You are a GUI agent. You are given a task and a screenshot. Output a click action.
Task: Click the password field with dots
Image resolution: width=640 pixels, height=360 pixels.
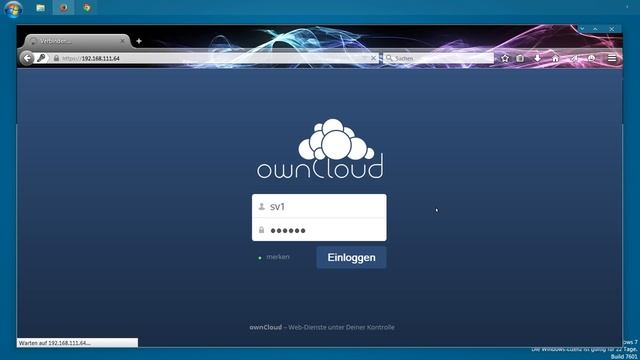(319, 230)
